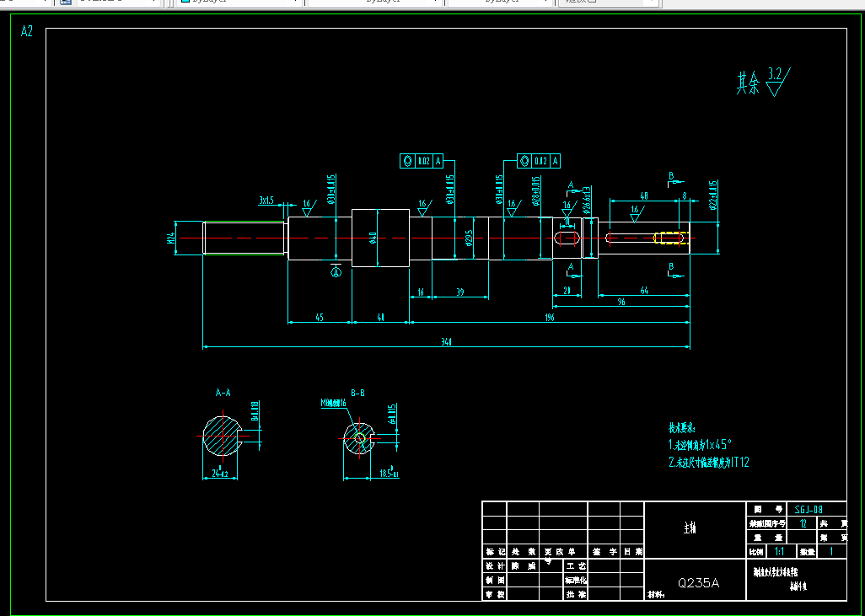Click the ø28±0.015 diameter dimension
Screen dimensions: 865x616
(535, 191)
